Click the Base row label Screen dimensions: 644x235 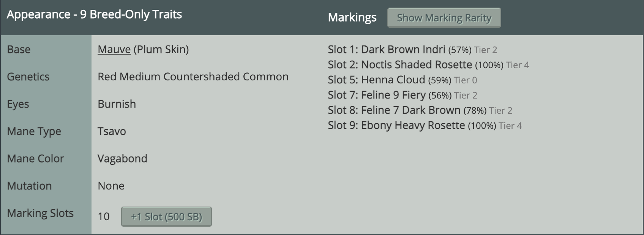coord(19,50)
